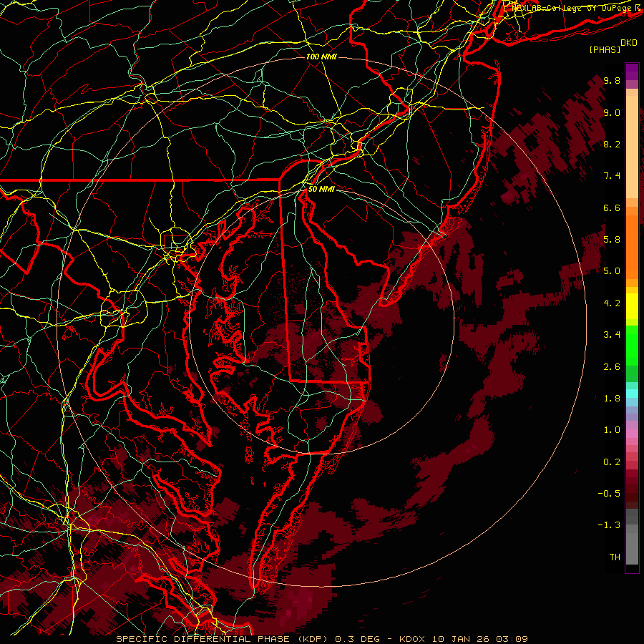Click the "[PHAS]" units label

click(x=605, y=50)
